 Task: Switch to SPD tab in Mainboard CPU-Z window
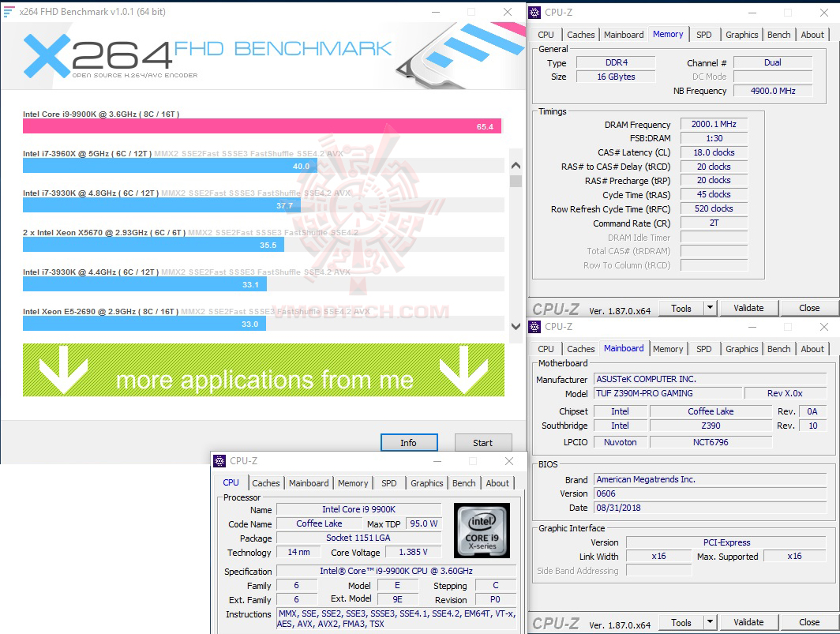click(x=704, y=349)
